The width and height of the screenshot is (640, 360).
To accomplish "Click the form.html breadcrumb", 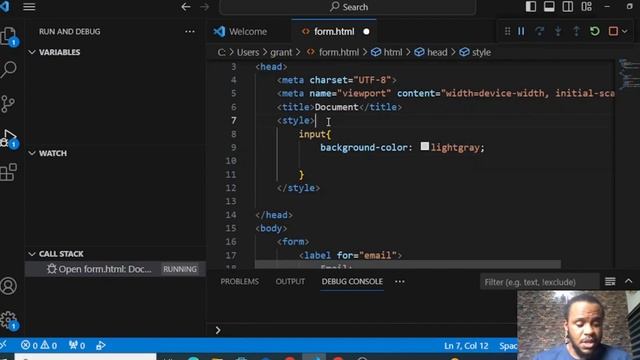I will [x=333, y=52].
